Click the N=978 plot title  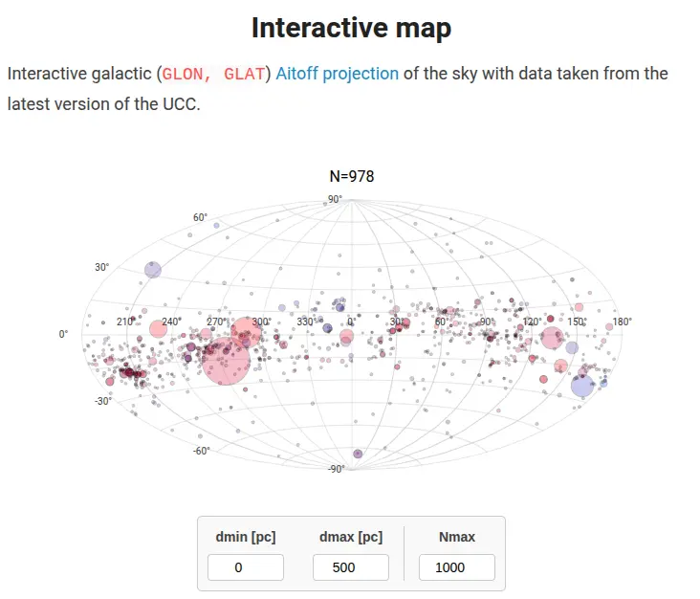pyautogui.click(x=352, y=176)
